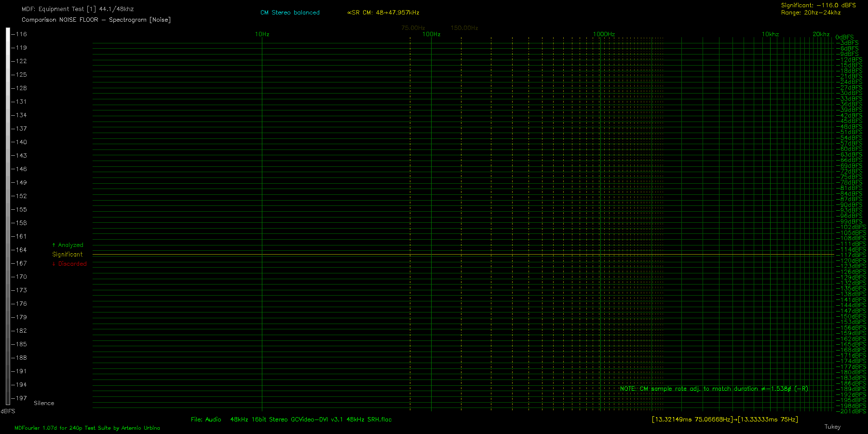Viewport: 868px width, 434px height.
Task: Click the '-119' value on the left scale
Action: point(19,48)
